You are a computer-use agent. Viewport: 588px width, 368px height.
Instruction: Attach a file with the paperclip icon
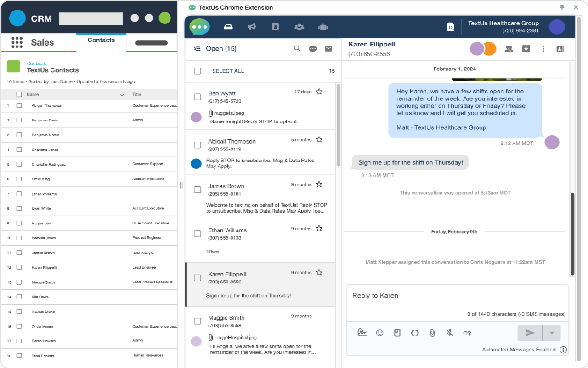432,333
